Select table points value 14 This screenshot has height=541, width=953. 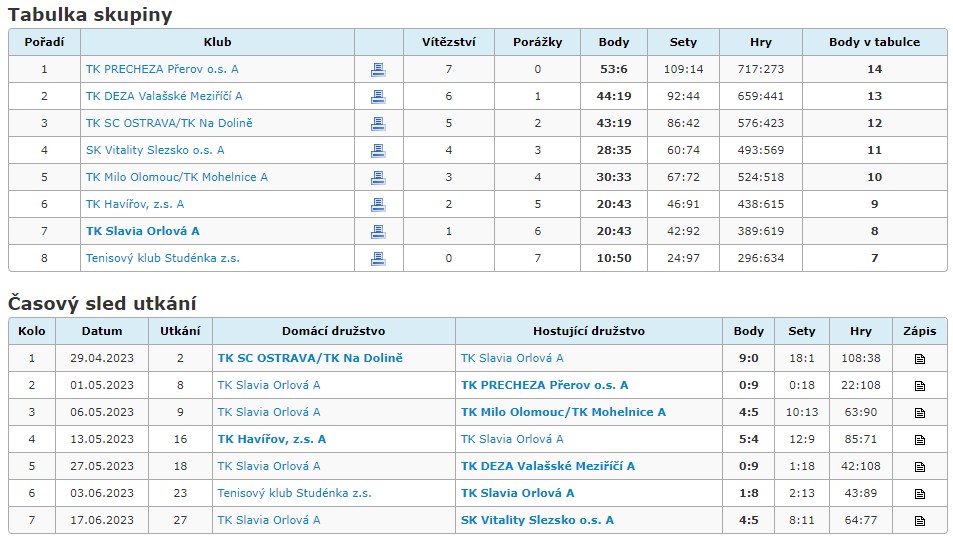(875, 69)
